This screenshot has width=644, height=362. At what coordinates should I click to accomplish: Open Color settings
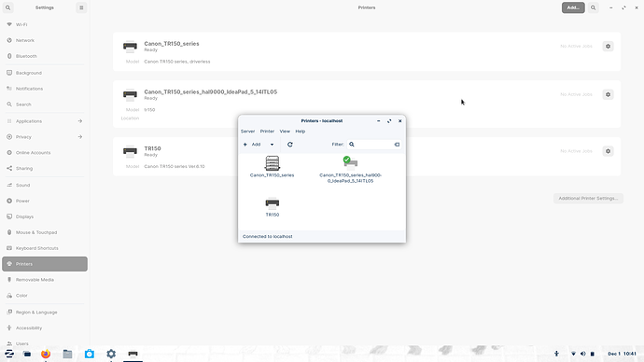pos(45,296)
